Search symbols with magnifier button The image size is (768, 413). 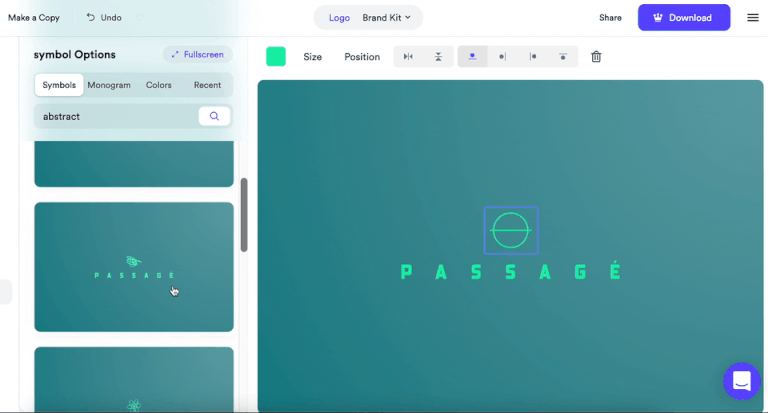click(214, 116)
